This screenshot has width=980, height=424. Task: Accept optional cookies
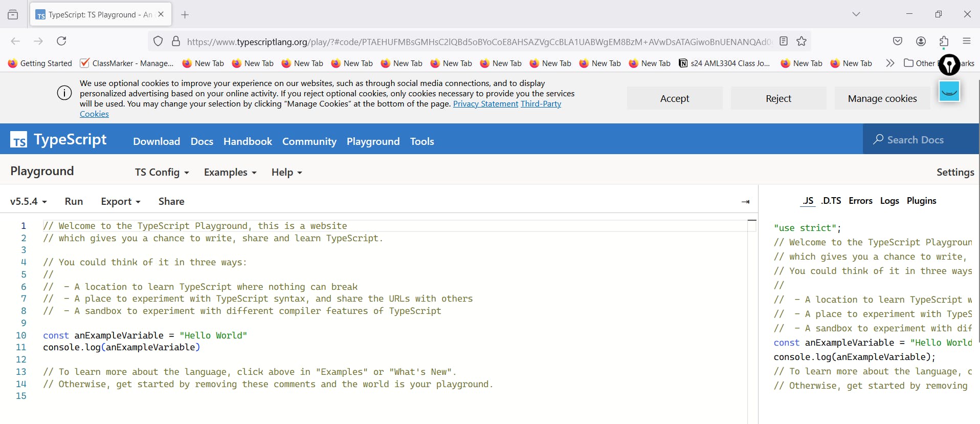point(675,98)
